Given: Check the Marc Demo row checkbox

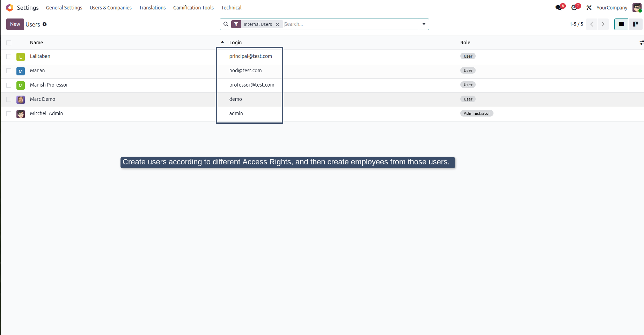Looking at the screenshot, I should pos(9,99).
